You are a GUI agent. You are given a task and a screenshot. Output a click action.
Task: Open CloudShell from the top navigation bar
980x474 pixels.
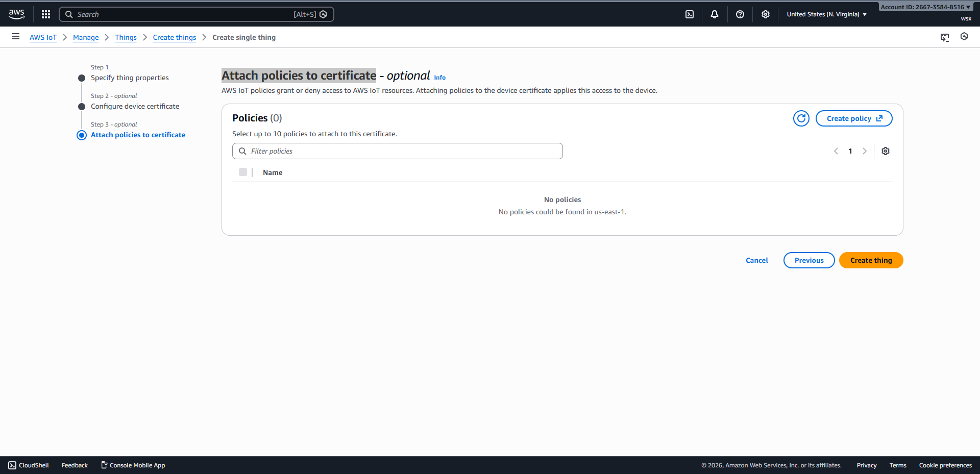690,14
